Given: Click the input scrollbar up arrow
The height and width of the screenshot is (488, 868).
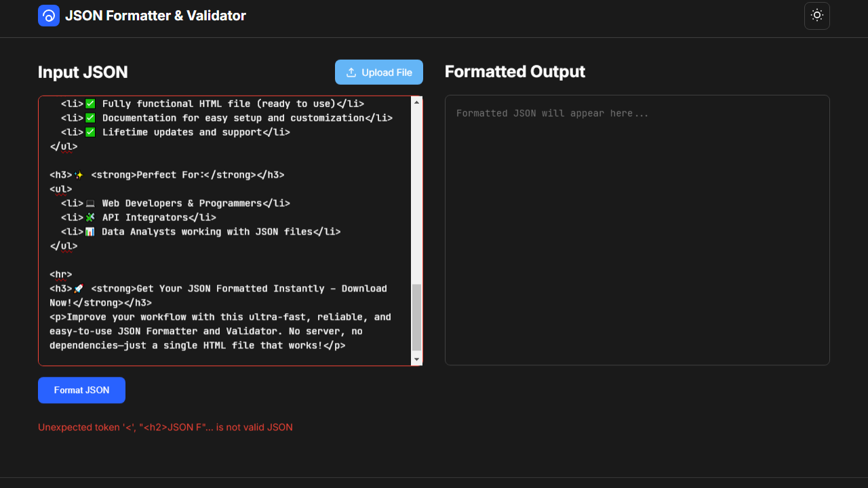Looking at the screenshot, I should tap(417, 102).
